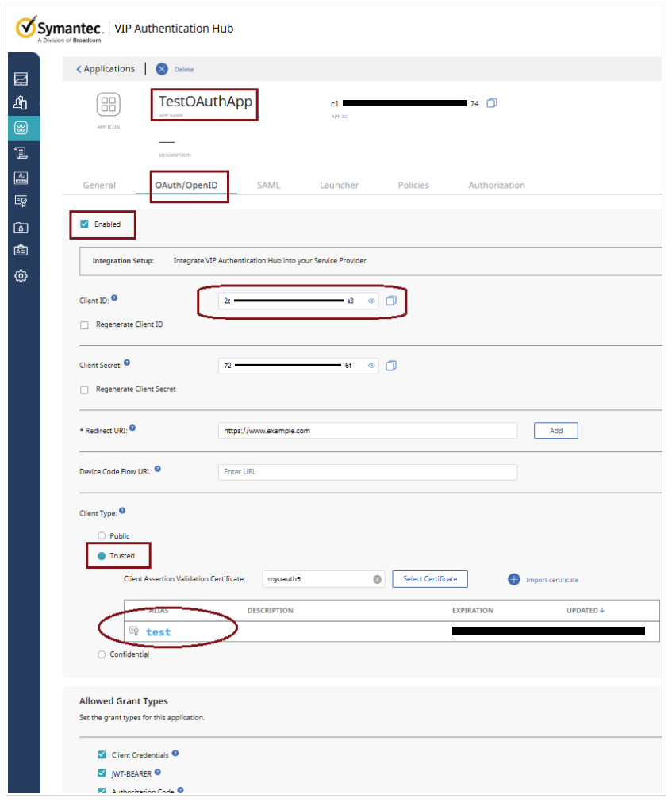Switch to the OAuth/OpenID tab
The image size is (672, 802).
point(186,185)
